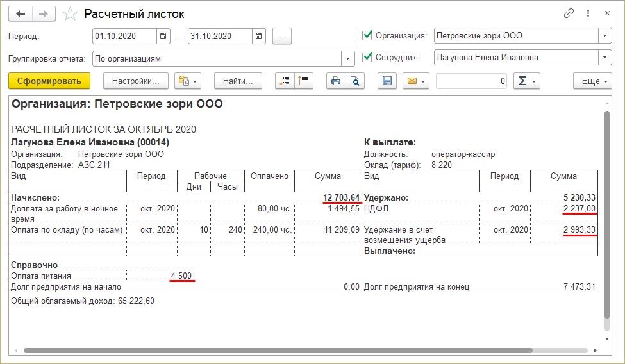Toggle the Сотрудник filter checkbox

click(367, 58)
